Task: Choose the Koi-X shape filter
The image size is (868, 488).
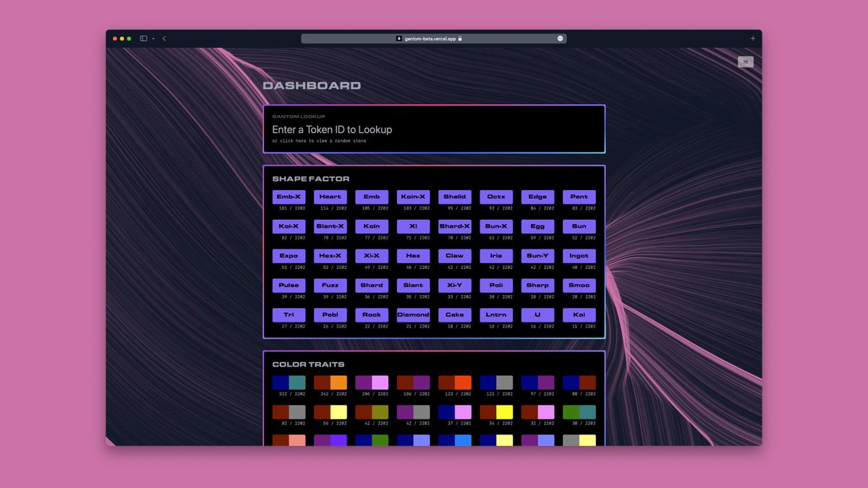Action: click(289, 226)
